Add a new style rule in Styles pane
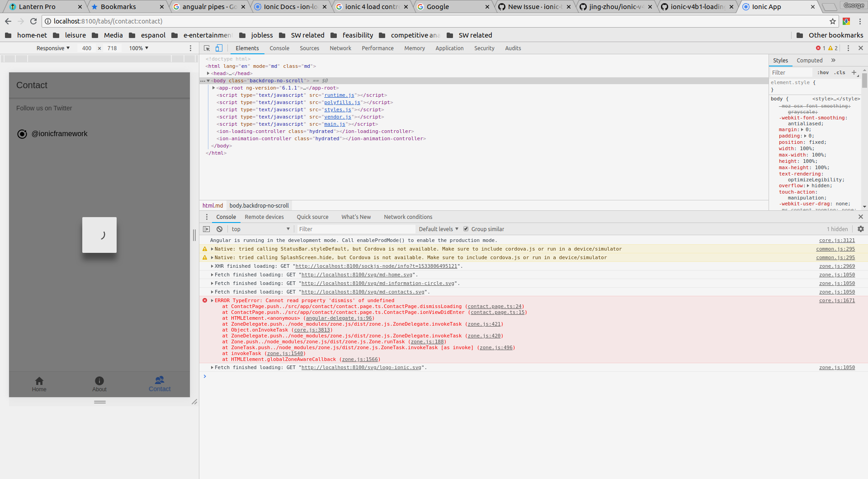Viewport: 868px width, 479px height. point(854,72)
